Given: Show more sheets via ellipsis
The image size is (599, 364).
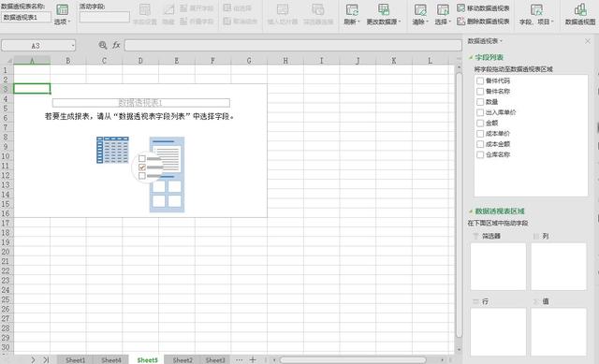Looking at the screenshot, I should point(240,360).
